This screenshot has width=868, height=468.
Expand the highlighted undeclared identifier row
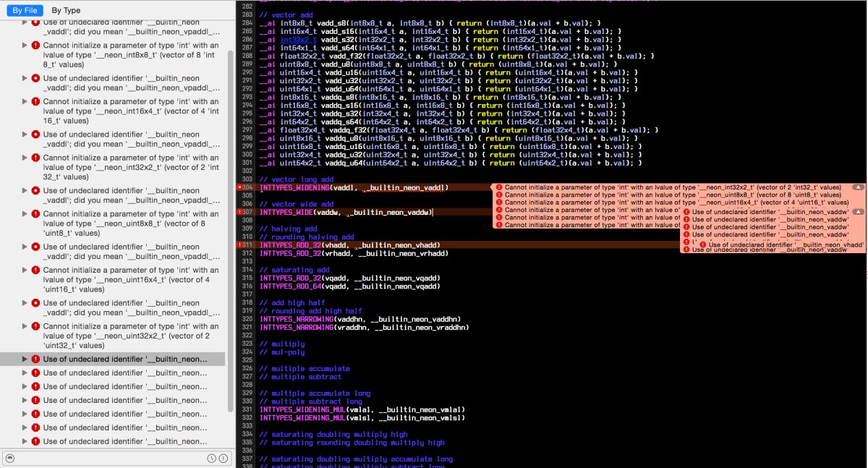click(x=25, y=359)
